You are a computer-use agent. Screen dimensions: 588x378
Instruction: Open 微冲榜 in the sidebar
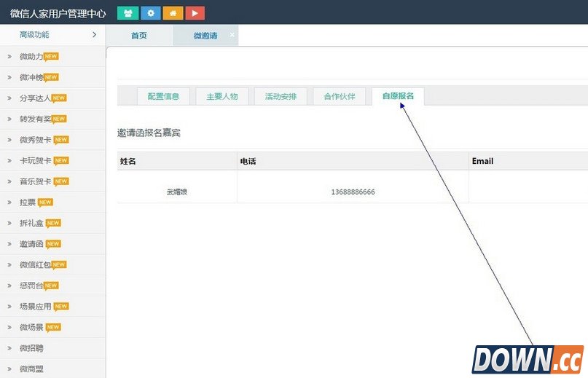click(x=31, y=77)
